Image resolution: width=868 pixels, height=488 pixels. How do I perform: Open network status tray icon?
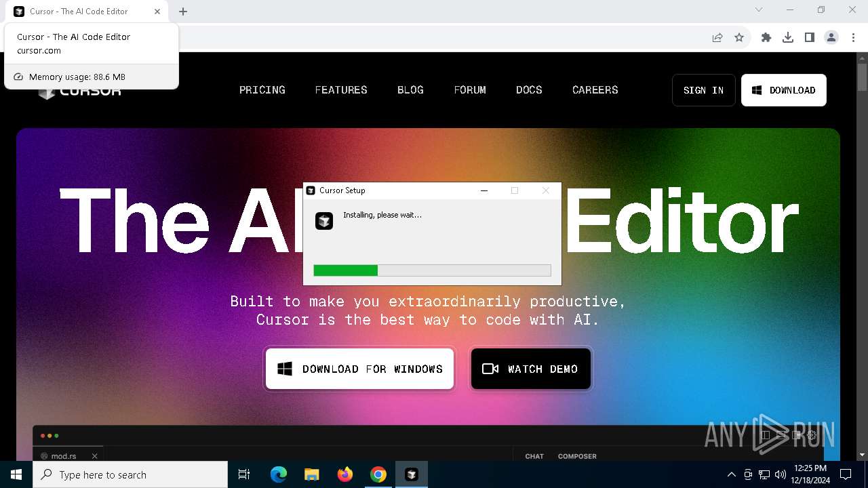click(764, 474)
